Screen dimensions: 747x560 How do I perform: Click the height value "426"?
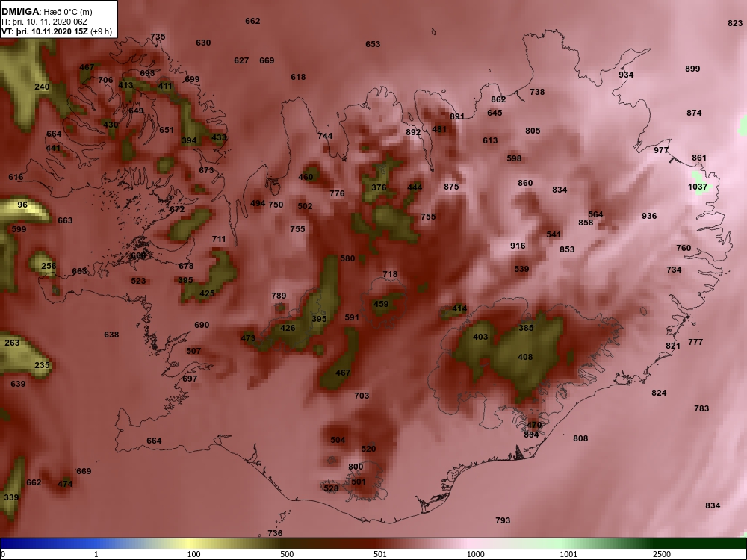(x=288, y=328)
